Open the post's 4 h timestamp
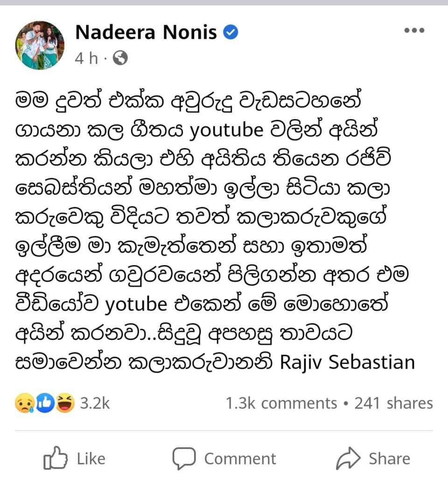 [x=86, y=58]
